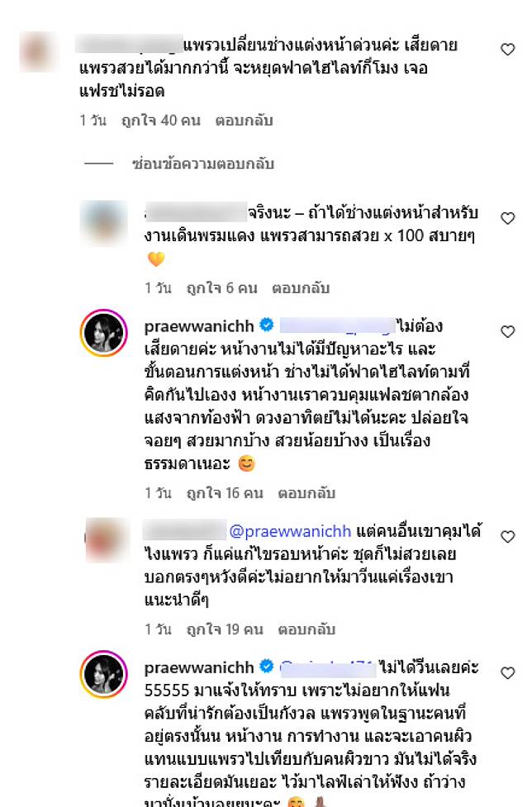Tap heart on the red carpet makeup reply

(x=507, y=218)
